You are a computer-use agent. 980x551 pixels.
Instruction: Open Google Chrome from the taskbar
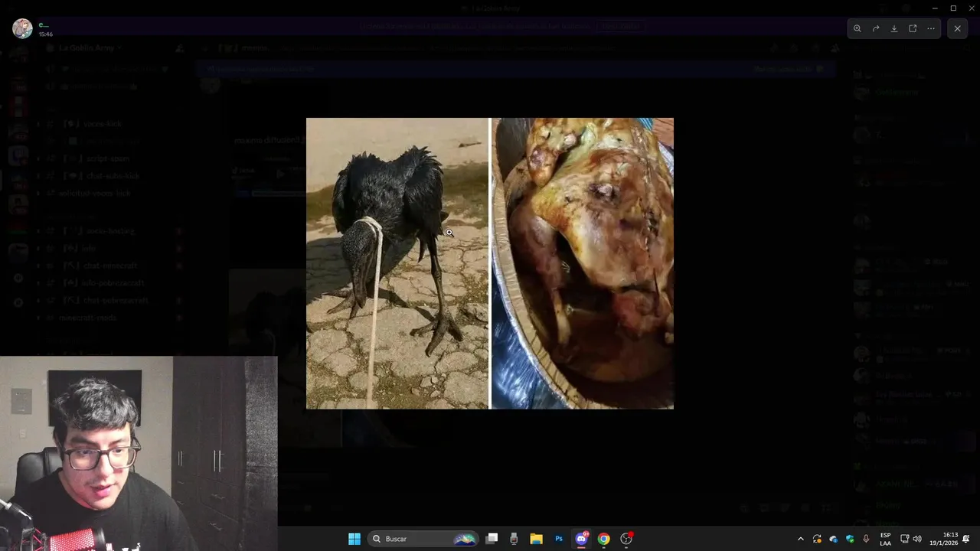click(603, 539)
